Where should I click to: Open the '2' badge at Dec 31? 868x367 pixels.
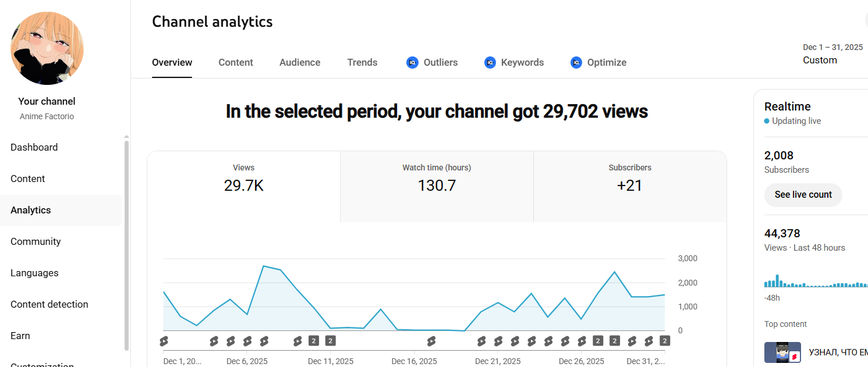pos(665,341)
